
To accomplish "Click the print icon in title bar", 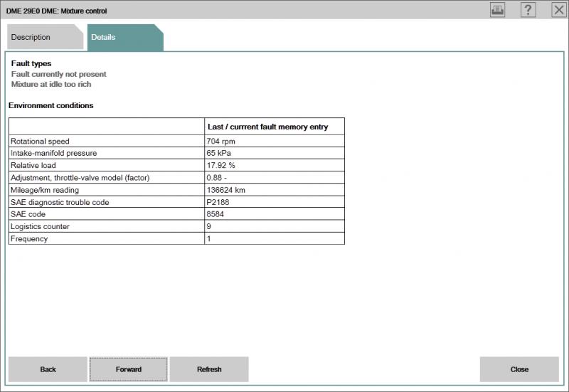I will point(498,10).
